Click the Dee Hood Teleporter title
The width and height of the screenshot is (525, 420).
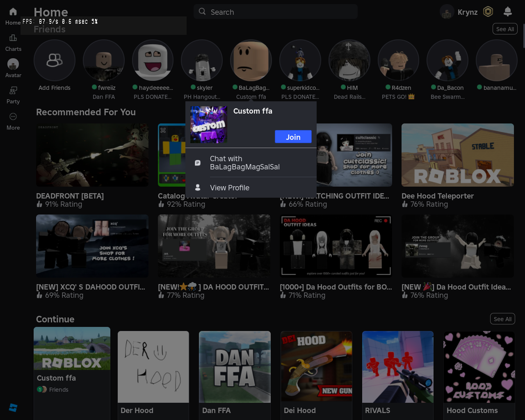(x=438, y=196)
